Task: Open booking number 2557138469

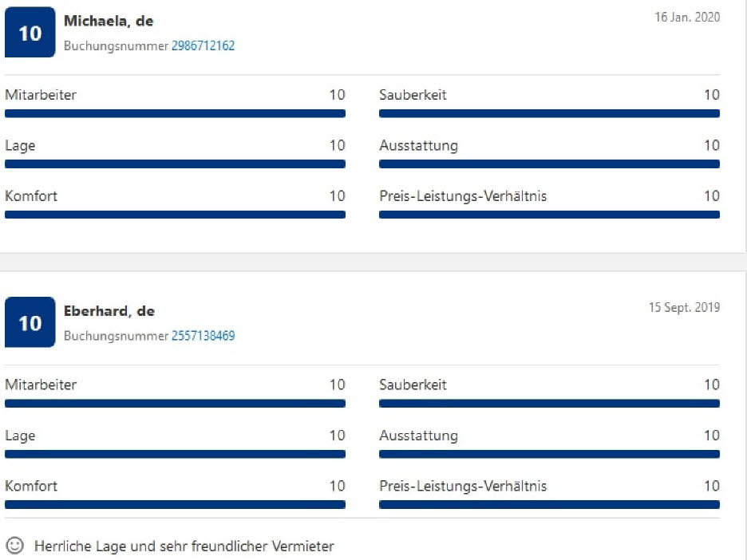Action: (203, 336)
